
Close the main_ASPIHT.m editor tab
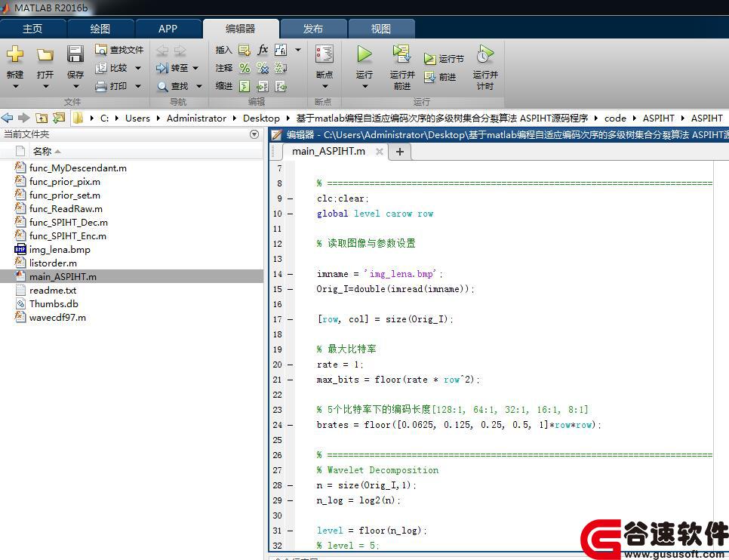(x=380, y=151)
